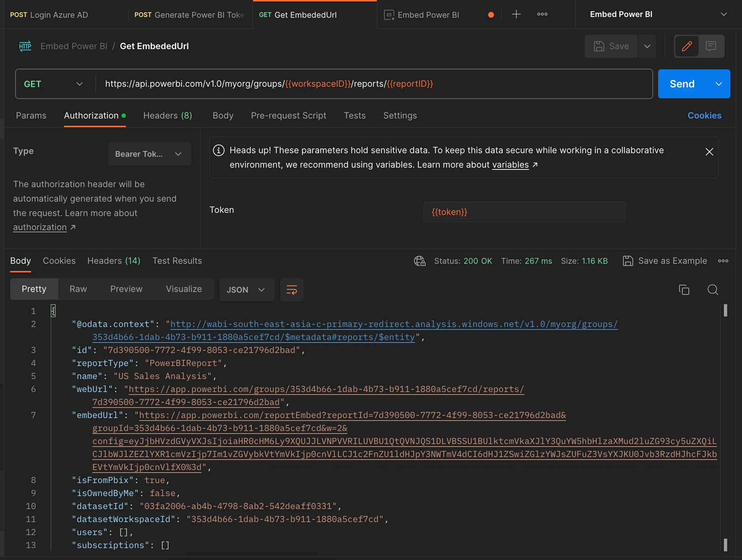The width and height of the screenshot is (742, 560).
Task: Expand the Send button options chevron
Action: click(719, 83)
